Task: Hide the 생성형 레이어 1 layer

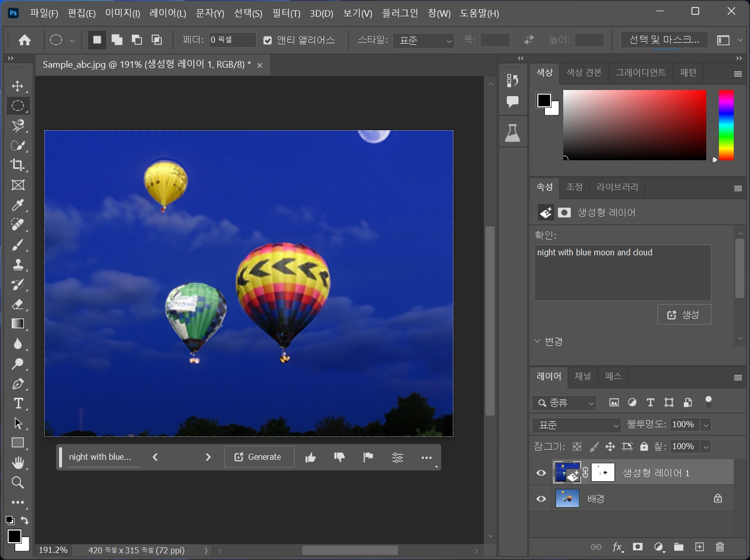Action: (x=541, y=473)
